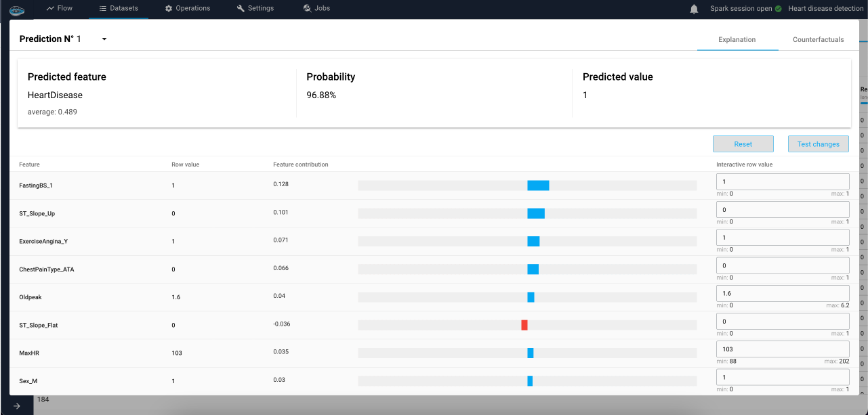The height and width of the screenshot is (415, 868).
Task: Click the 0.128 feature contribution value
Action: tap(281, 184)
